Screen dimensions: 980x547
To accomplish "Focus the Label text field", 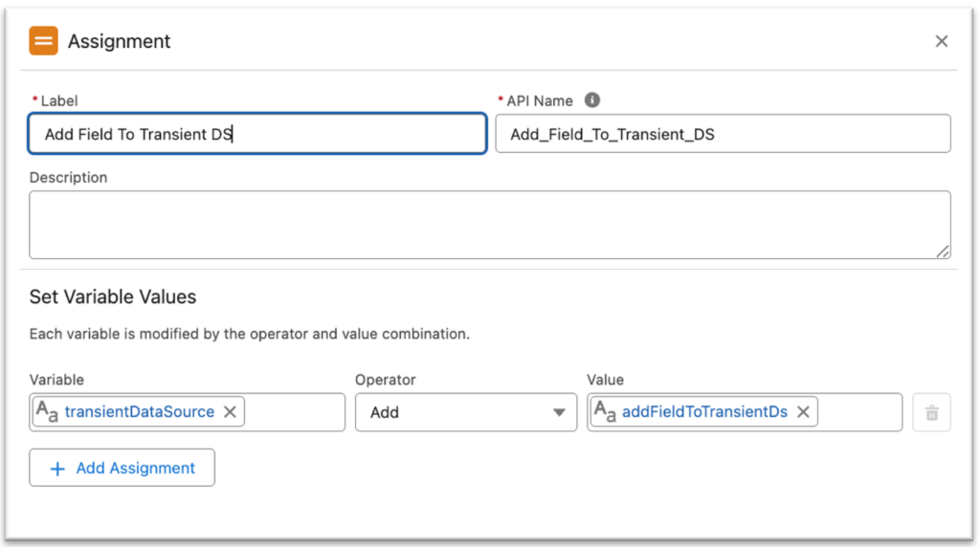I will (256, 134).
